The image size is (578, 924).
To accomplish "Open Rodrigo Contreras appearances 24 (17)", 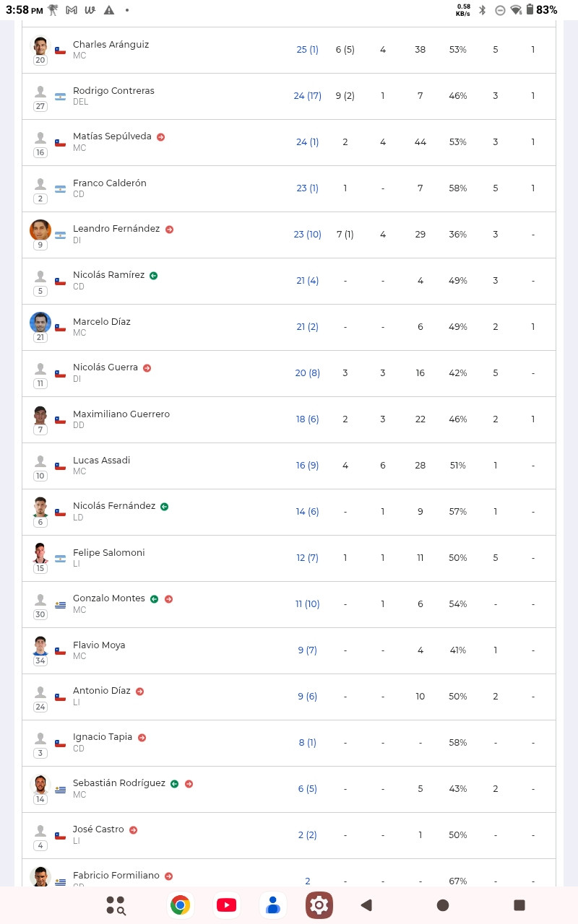I will 307,96.
